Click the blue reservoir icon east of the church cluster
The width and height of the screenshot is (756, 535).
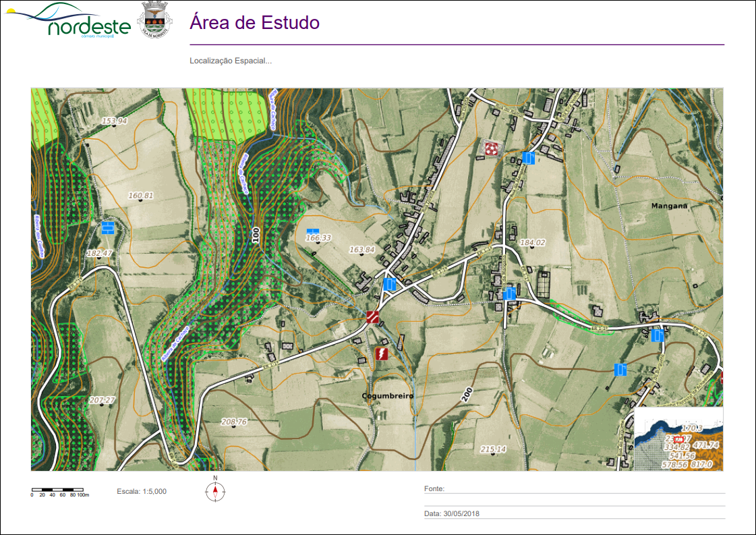click(x=508, y=293)
